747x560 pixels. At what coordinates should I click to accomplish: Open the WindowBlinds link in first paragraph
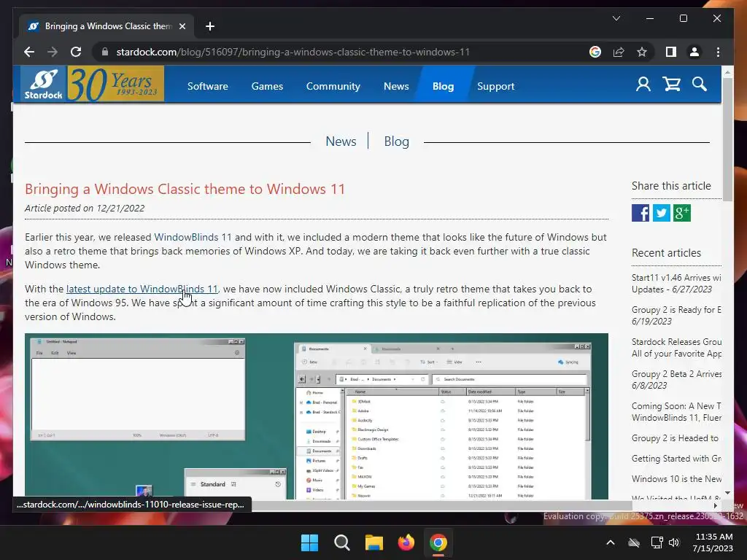click(x=186, y=237)
